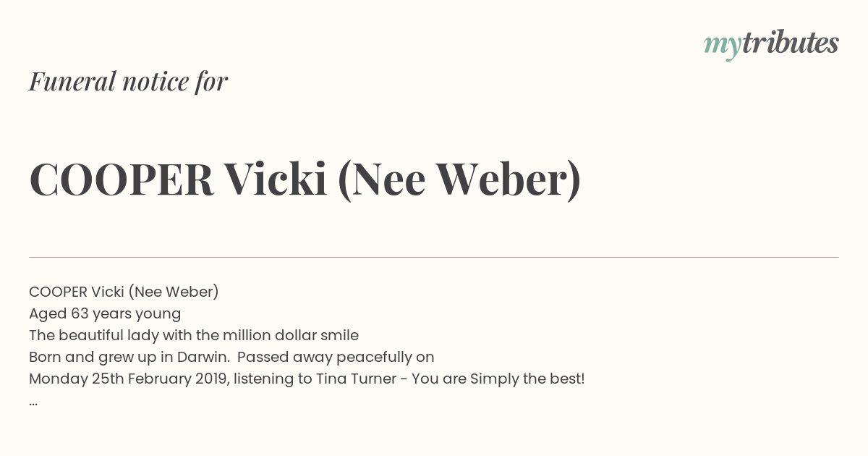Click the "Tina Turner" mention
868x456 pixels.
(355, 379)
